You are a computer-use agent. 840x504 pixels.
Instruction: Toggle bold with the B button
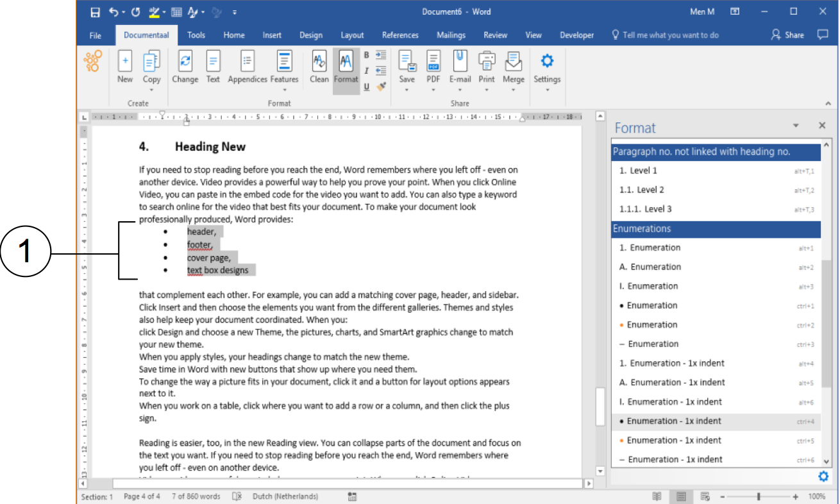[366, 55]
